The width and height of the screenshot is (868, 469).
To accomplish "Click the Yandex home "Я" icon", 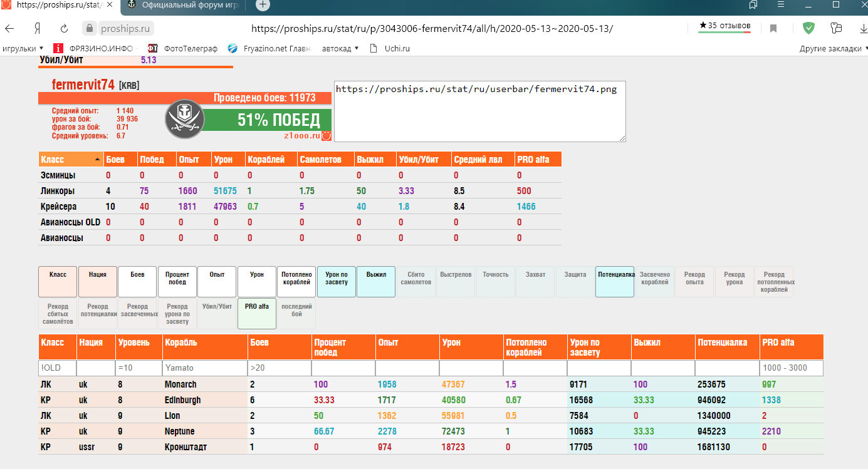I will (38, 29).
